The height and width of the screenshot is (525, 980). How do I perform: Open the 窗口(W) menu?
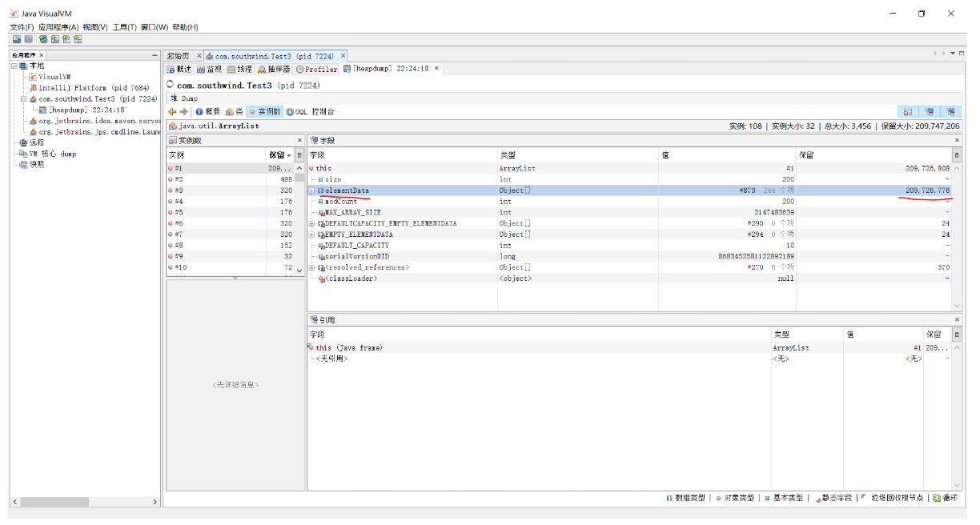155,27
